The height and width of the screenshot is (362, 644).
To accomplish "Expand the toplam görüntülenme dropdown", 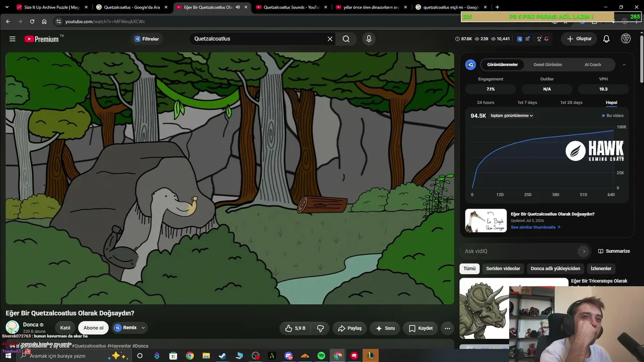I will (x=512, y=116).
